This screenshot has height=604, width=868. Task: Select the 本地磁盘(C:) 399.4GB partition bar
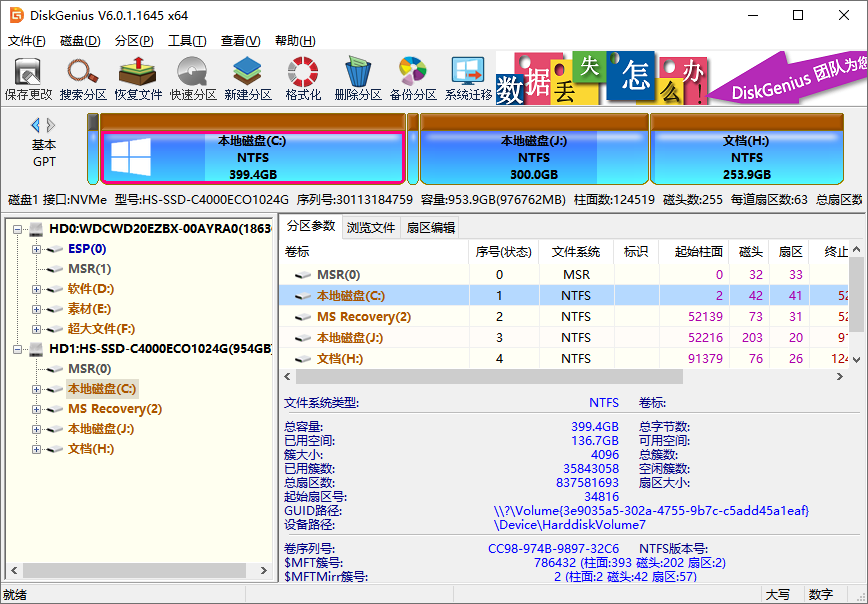[x=252, y=149]
